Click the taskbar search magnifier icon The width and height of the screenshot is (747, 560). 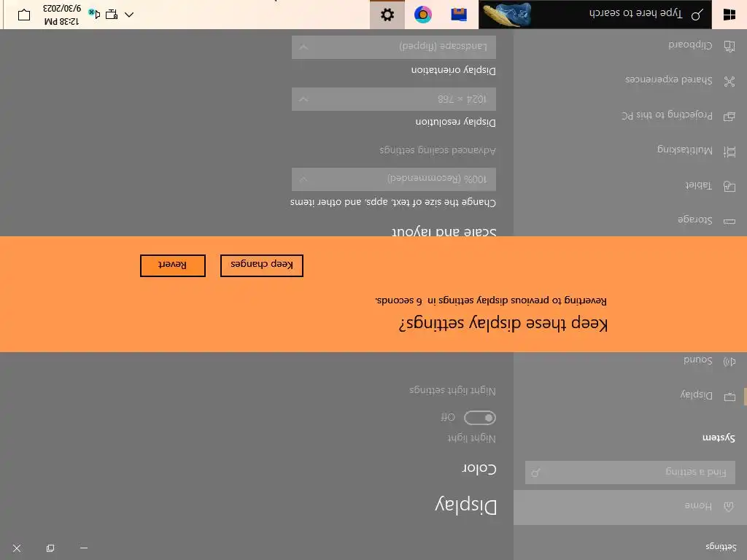click(x=697, y=15)
